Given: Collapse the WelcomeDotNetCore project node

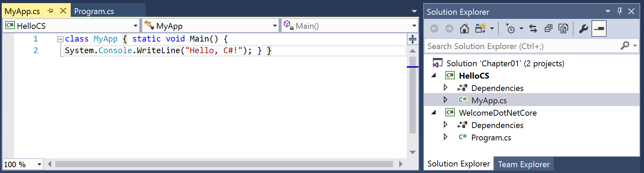Looking at the screenshot, I should (x=434, y=113).
